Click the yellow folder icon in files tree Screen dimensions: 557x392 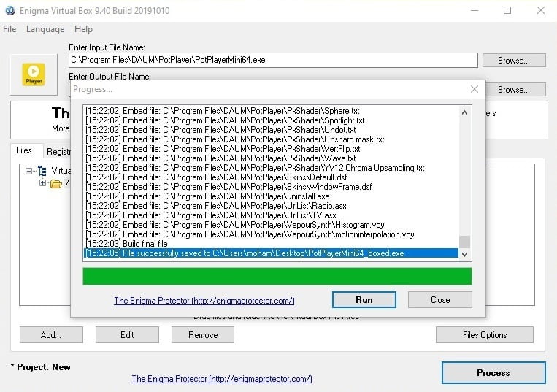tap(55, 183)
